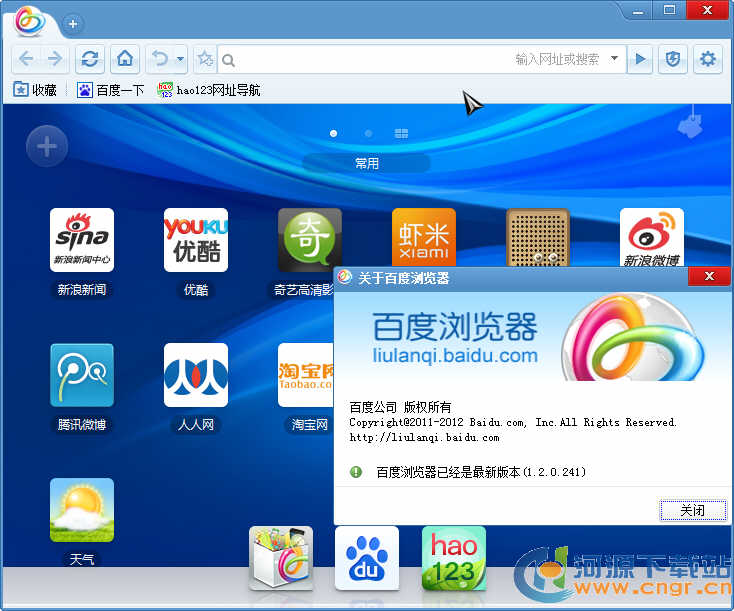Screen dimensions: 734x611
Task: Open 百度一下 bookmark
Action: coord(110,89)
